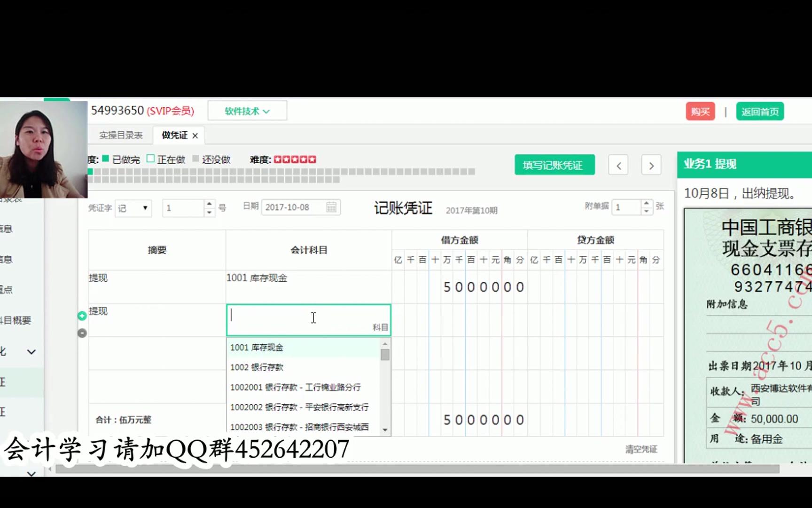Click the green completed progress square
Screen dimensions: 812x508
(x=89, y=171)
